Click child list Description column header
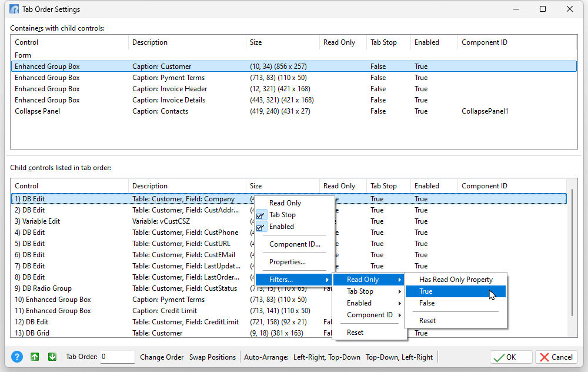The image size is (588, 372). (187, 186)
